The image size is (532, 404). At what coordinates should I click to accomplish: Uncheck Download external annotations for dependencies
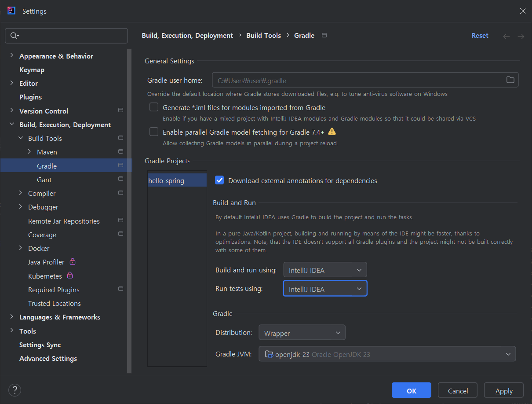[x=219, y=180]
